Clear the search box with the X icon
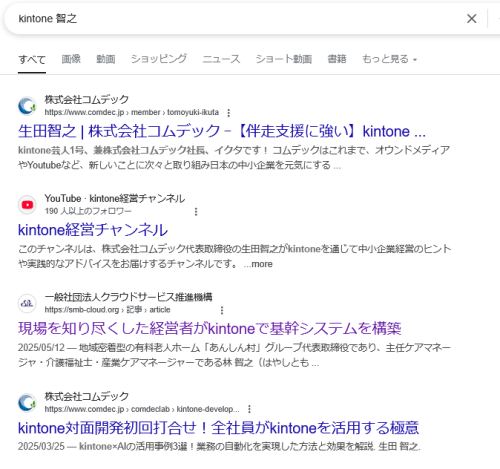Screen dimensions: 500x469 [471, 19]
